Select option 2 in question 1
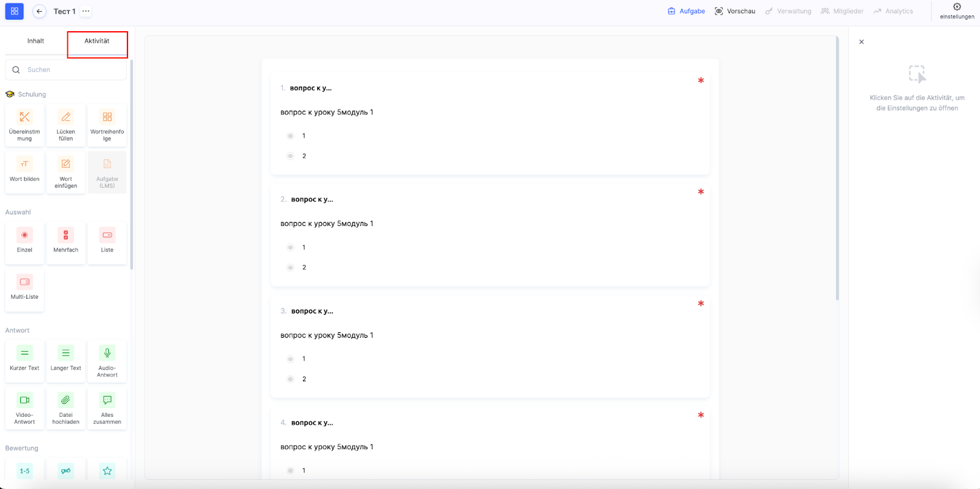 click(290, 156)
